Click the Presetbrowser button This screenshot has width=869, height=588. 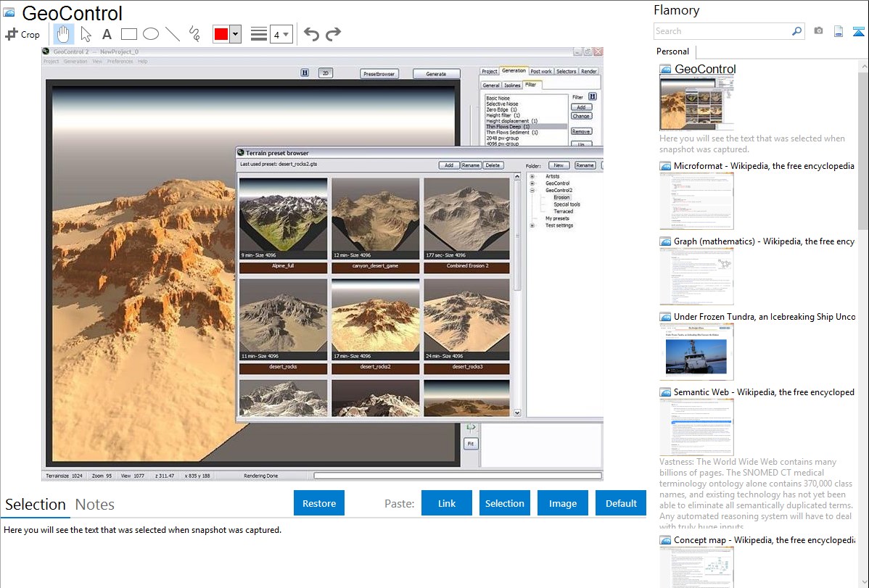pyautogui.click(x=379, y=74)
